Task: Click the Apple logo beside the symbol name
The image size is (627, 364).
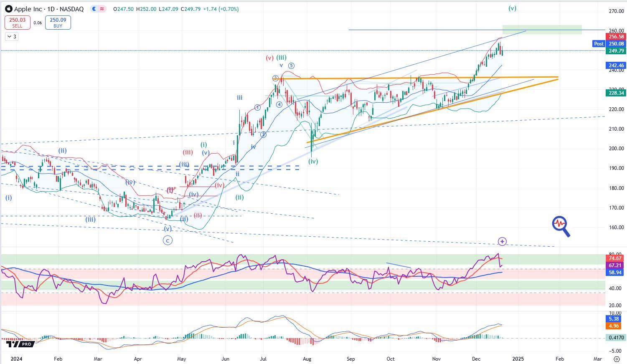Action: (8, 9)
